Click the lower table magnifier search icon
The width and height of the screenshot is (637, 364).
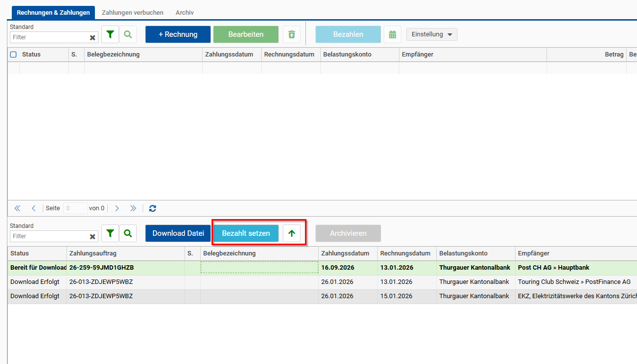[x=128, y=233]
